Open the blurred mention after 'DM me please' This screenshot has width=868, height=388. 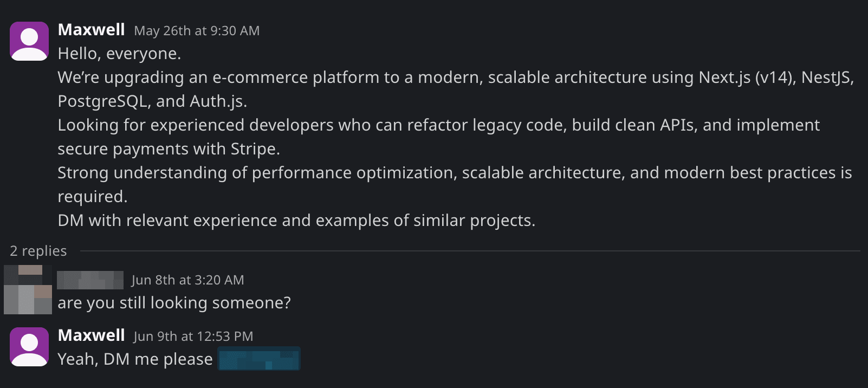click(x=259, y=359)
